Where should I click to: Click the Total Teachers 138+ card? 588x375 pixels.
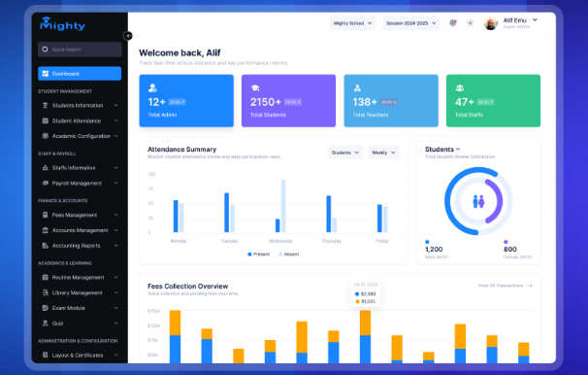[x=391, y=101]
